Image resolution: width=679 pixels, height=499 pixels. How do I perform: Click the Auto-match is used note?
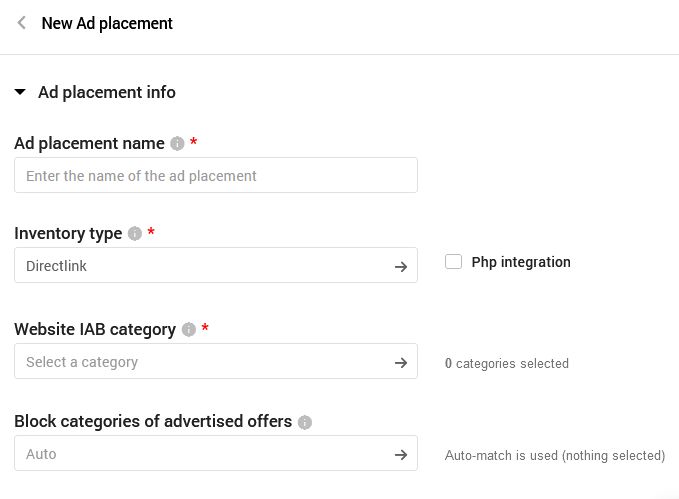tap(554, 456)
